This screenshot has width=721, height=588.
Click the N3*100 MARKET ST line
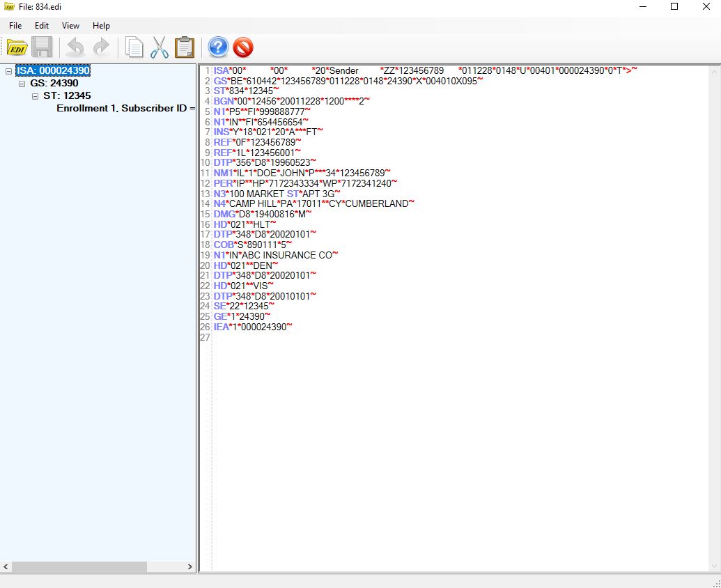[277, 194]
